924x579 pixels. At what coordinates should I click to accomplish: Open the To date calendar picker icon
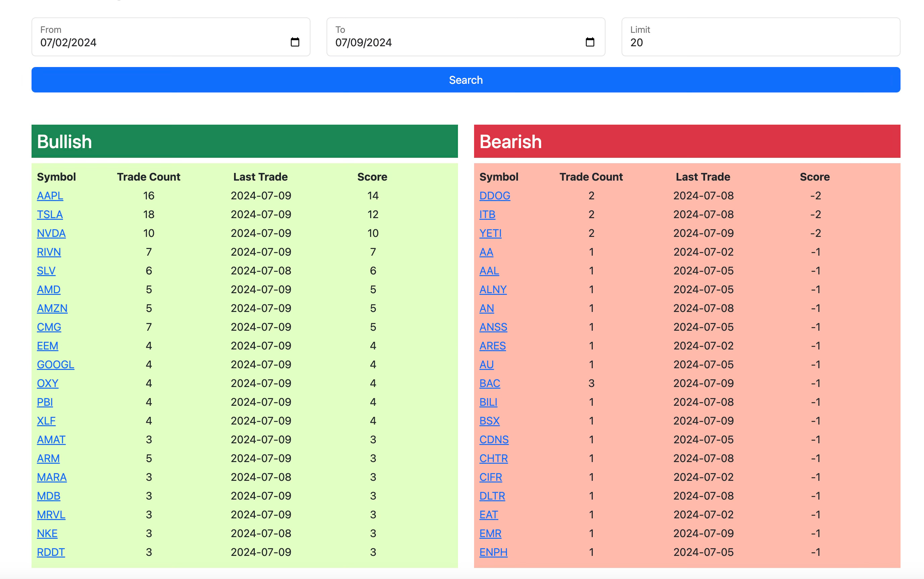589,42
